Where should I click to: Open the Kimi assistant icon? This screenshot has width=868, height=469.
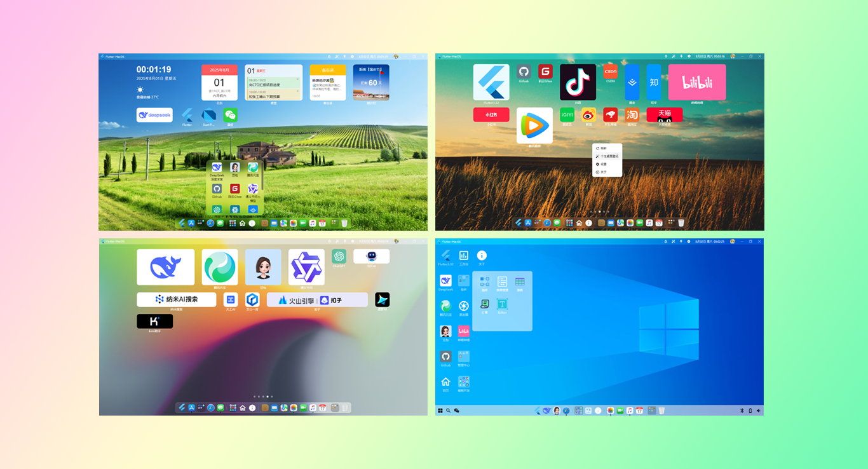click(x=154, y=321)
